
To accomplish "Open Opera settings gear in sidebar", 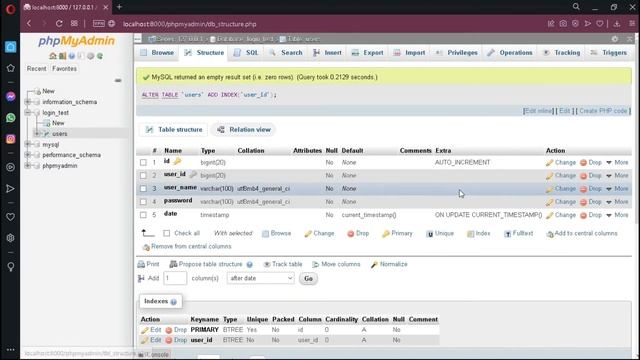I will (x=11, y=238).
